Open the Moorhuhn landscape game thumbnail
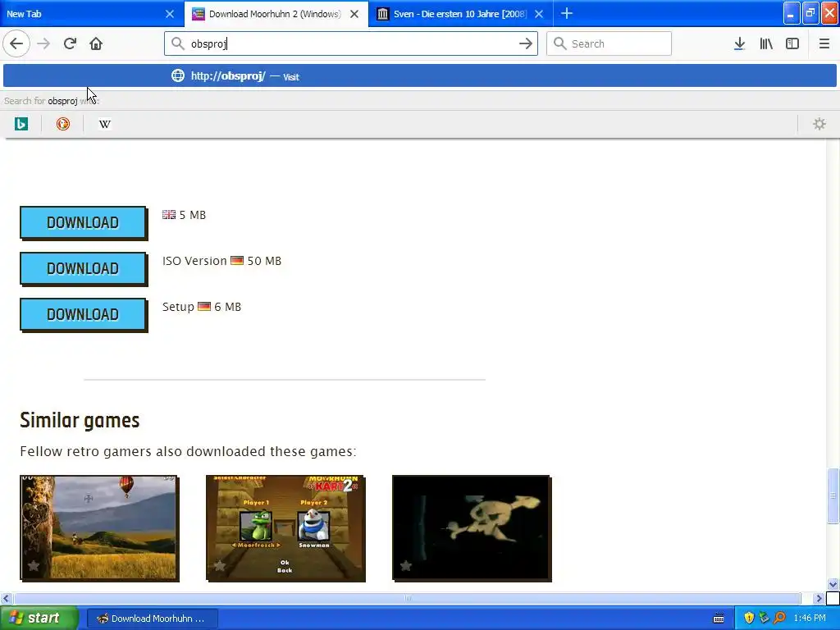840x630 pixels. click(x=99, y=527)
